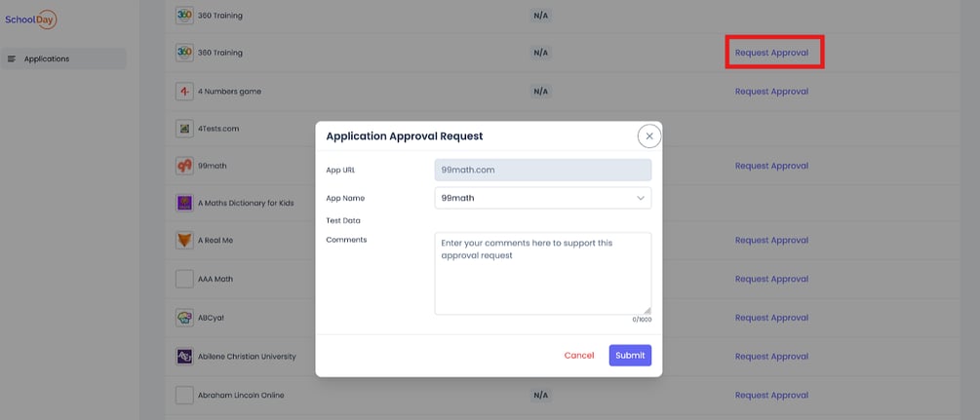Click the N/A badge for Abraham Lincoln Online
Viewport: 980px width, 420px height.
pyautogui.click(x=540, y=395)
